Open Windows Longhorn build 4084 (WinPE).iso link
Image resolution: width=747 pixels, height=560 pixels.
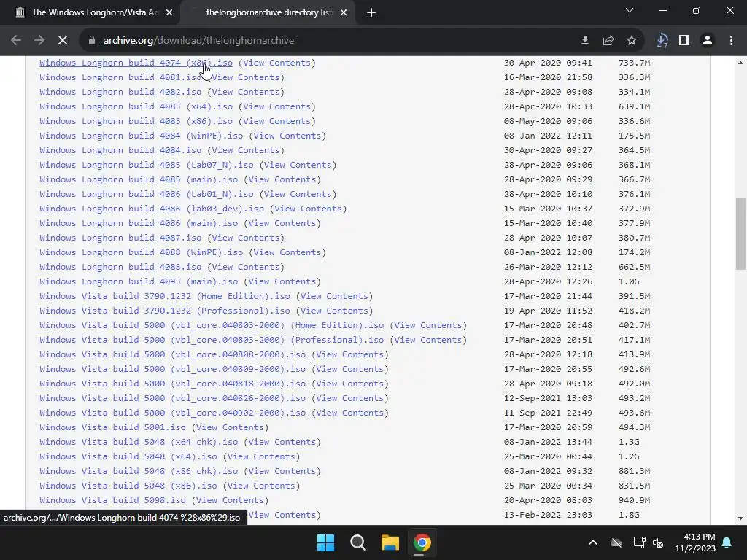point(141,136)
